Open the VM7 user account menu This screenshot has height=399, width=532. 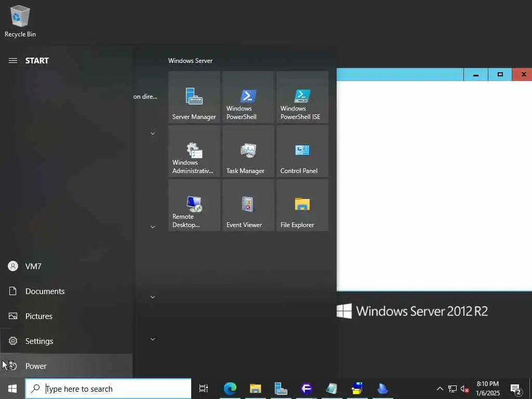pos(66,267)
